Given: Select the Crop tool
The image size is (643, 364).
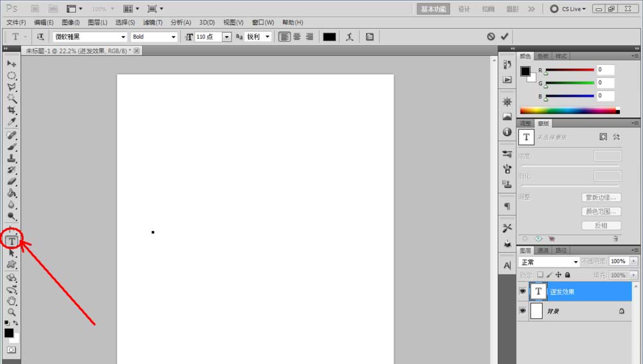Looking at the screenshot, I should click(12, 110).
